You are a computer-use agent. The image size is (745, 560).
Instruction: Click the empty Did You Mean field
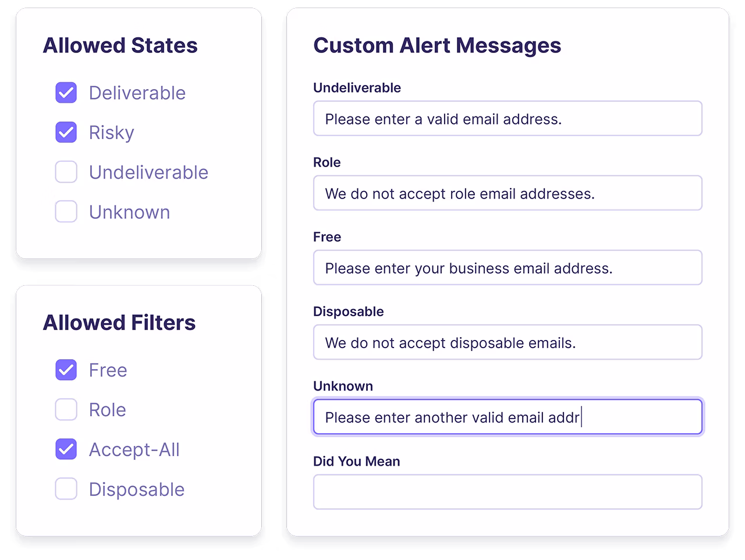(x=508, y=491)
